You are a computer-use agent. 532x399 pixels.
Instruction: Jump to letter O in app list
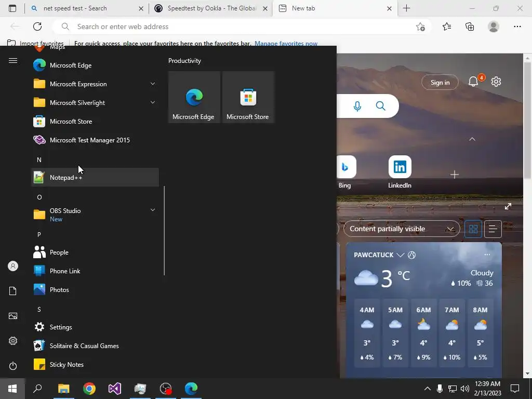tap(39, 197)
